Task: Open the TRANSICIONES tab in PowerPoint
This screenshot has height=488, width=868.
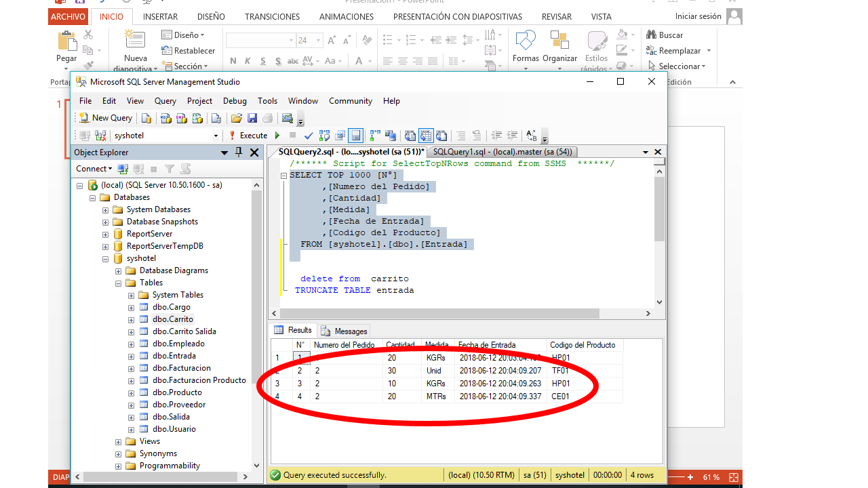Action: coord(272,16)
